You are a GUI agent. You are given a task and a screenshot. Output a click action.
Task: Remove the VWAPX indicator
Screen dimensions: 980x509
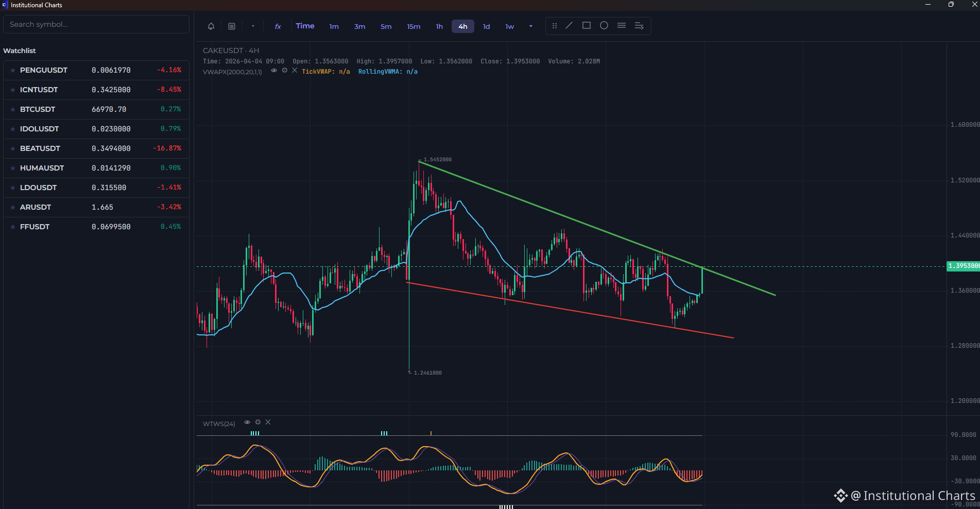(x=295, y=71)
